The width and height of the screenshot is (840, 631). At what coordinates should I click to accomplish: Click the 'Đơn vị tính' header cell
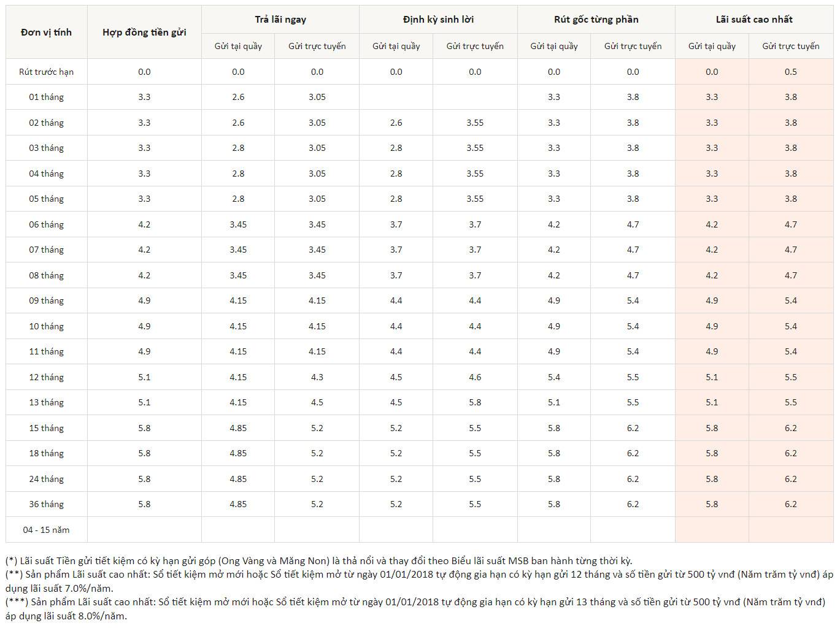point(46,33)
